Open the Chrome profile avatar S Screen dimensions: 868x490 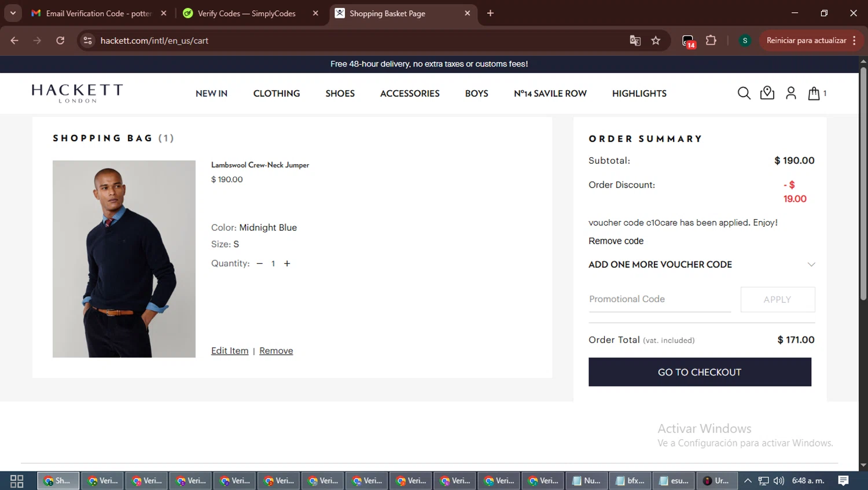745,40
